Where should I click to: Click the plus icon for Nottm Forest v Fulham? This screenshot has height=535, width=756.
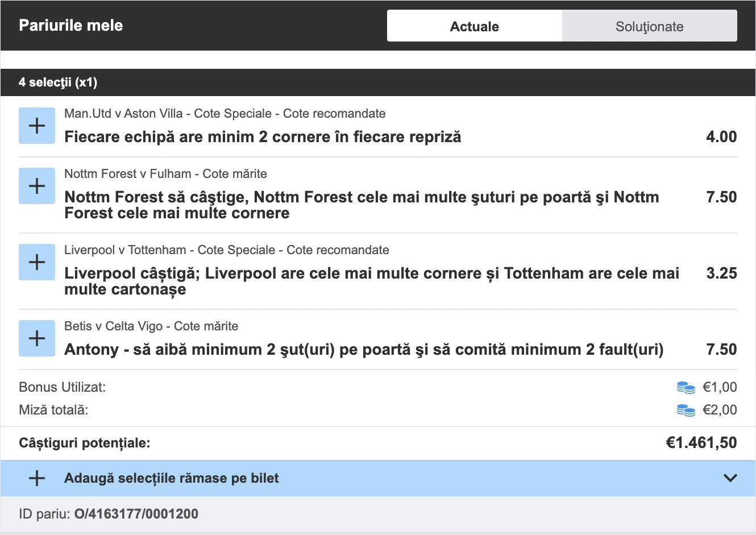[x=36, y=185]
